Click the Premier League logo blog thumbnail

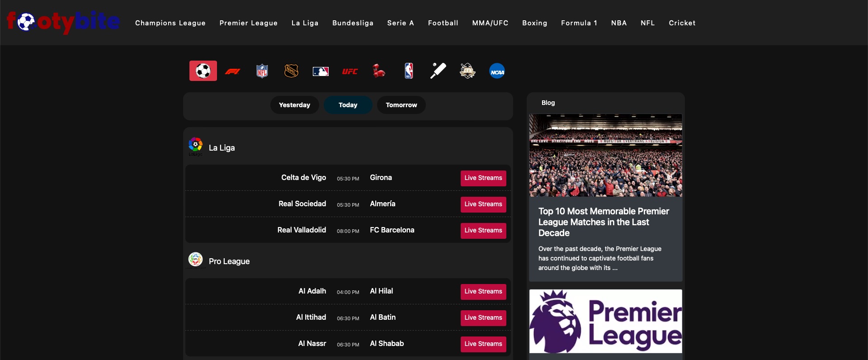[x=605, y=321]
